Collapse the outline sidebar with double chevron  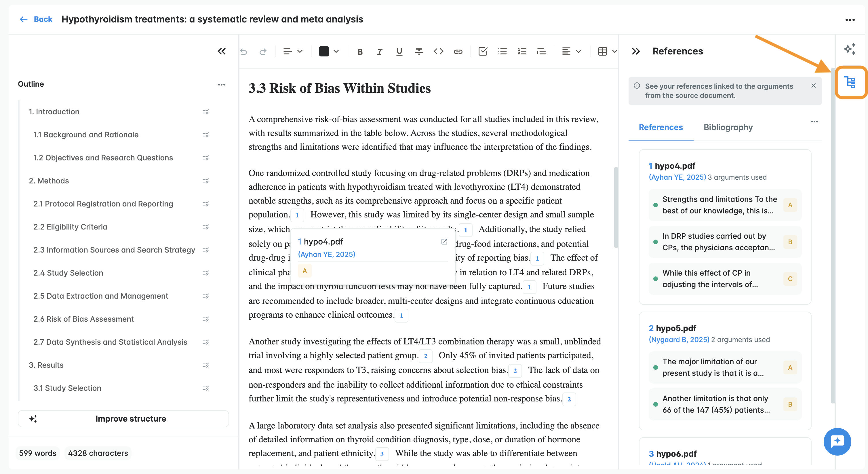point(221,51)
